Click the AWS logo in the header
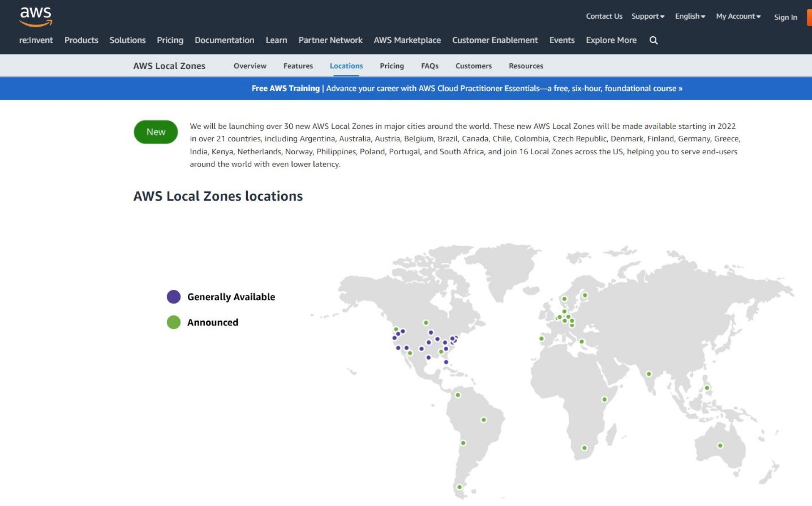The height and width of the screenshot is (506, 812). click(x=36, y=17)
